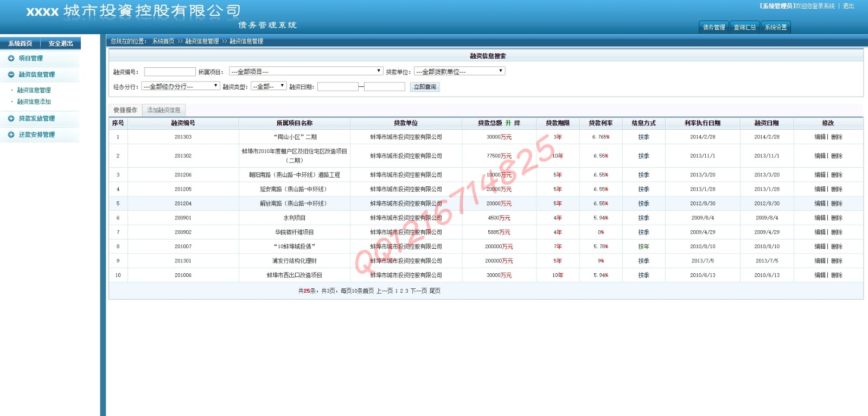This screenshot has height=416, width=868.
Task: Open the 贷款单位 dropdown
Action: (x=459, y=71)
